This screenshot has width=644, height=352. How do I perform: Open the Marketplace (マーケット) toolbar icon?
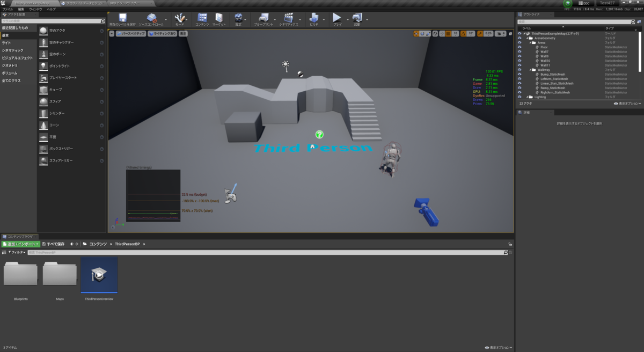coord(219,18)
